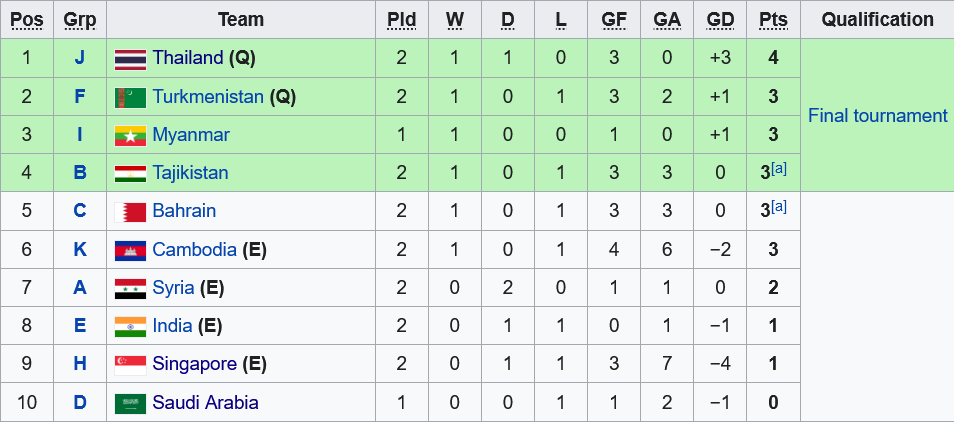Click the Tajikistan flag icon
Screen dimensions: 955x422
click(x=130, y=173)
